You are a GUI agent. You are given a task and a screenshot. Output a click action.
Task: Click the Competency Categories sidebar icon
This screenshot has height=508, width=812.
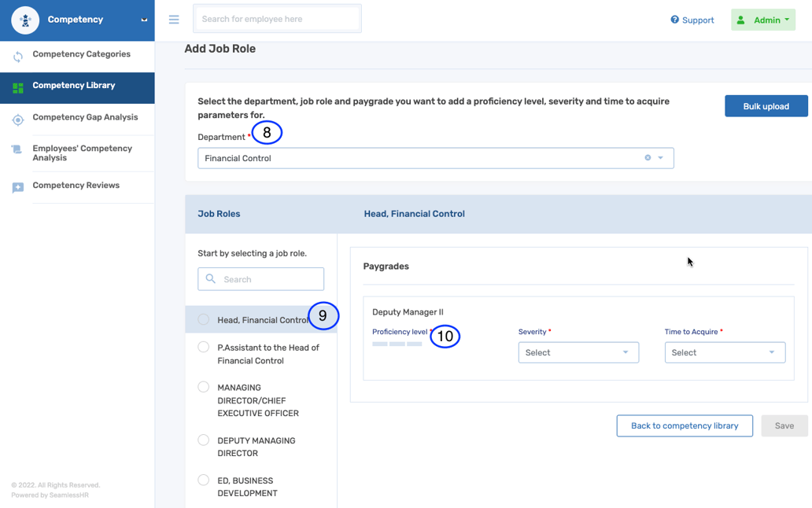(17, 56)
